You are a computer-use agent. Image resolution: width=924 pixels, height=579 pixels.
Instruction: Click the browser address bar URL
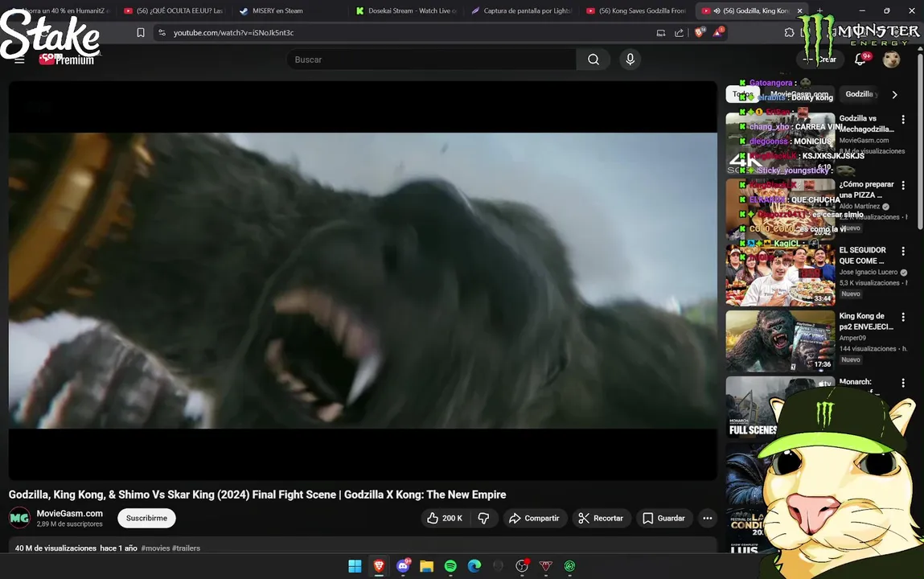tap(233, 32)
